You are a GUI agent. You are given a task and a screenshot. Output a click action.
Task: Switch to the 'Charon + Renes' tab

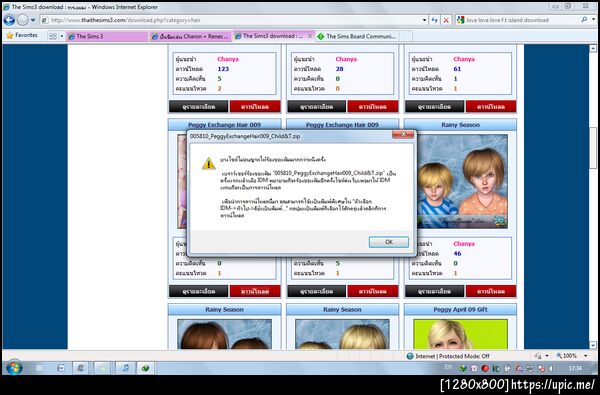(x=190, y=36)
